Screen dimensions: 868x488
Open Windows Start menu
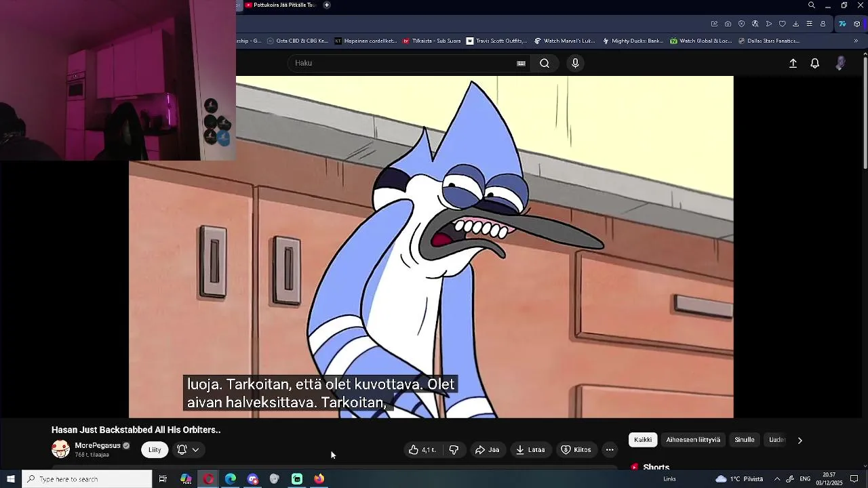point(11,479)
